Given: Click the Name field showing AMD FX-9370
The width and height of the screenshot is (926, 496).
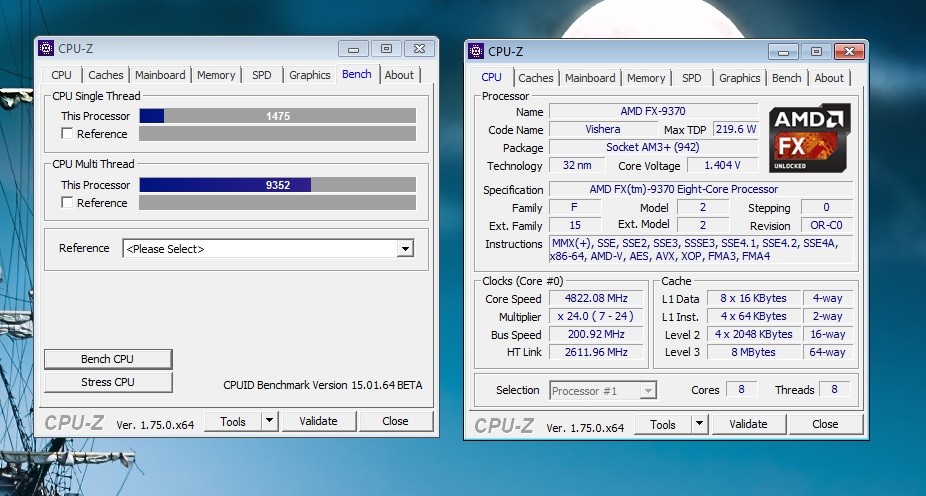Looking at the screenshot, I should 653,111.
